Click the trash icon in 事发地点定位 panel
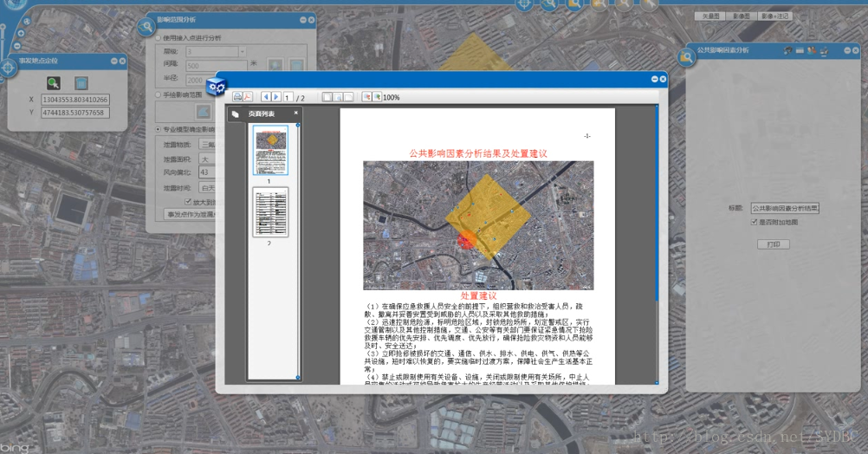Screen dimensions: 868x454 pos(81,83)
